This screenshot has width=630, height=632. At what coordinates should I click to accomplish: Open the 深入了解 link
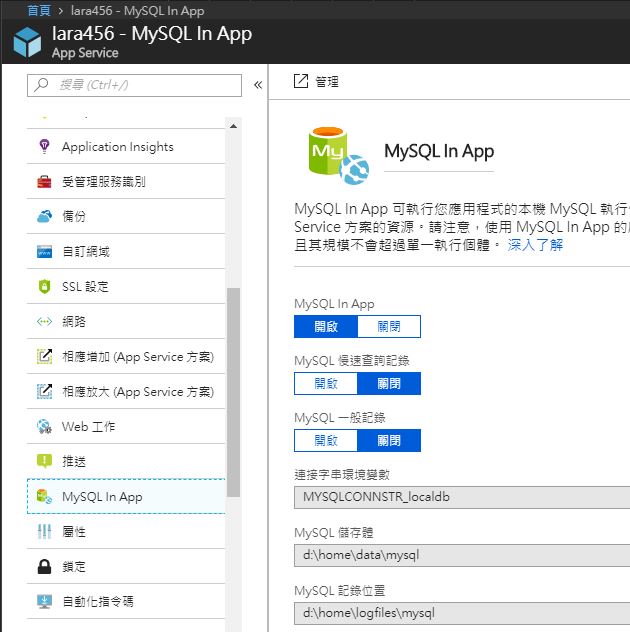(535, 244)
